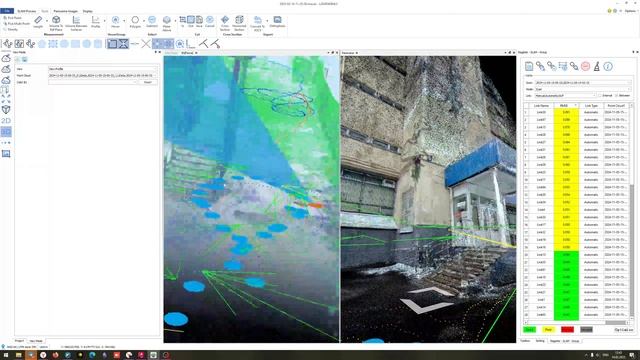The width and height of the screenshot is (640, 360).
Task: Click the gray legend swatch
Action: [x=586, y=329]
